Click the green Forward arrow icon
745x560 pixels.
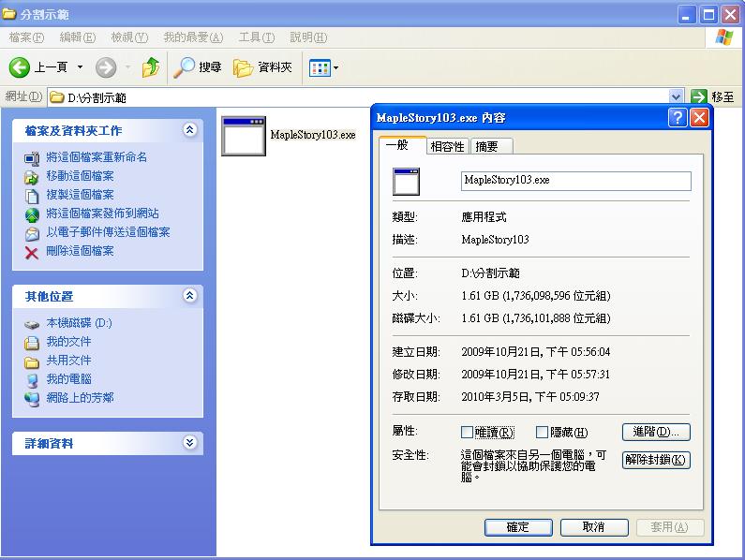[x=106, y=67]
